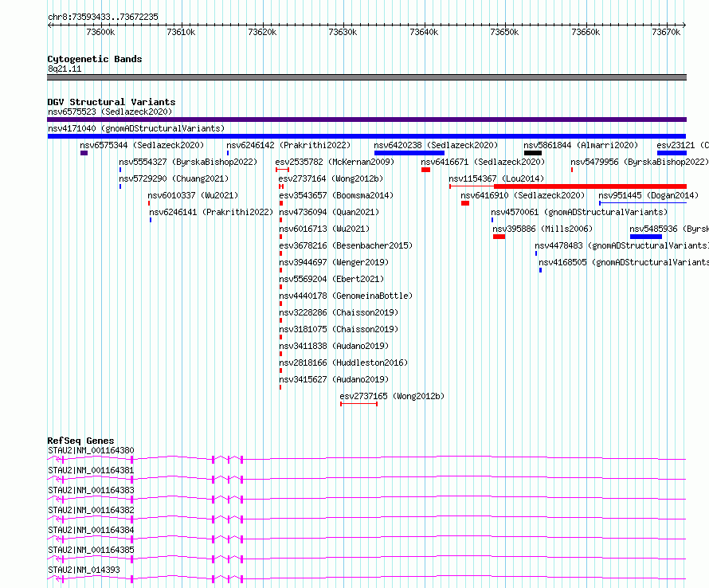
Task: Click the 73670k ruler position label
Action: 666,33
